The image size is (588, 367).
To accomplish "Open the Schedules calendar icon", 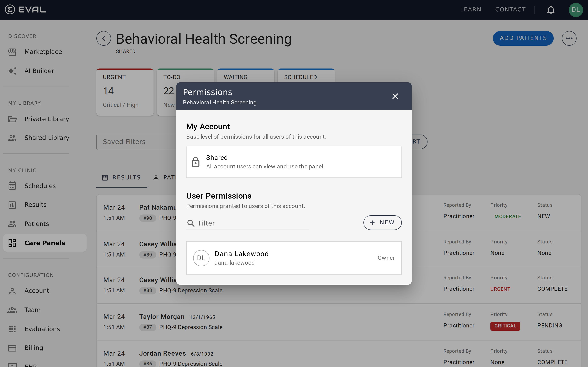I will pos(13,186).
